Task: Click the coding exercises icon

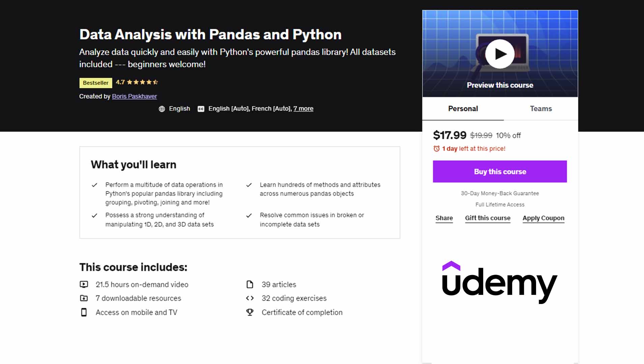Action: coord(251,298)
